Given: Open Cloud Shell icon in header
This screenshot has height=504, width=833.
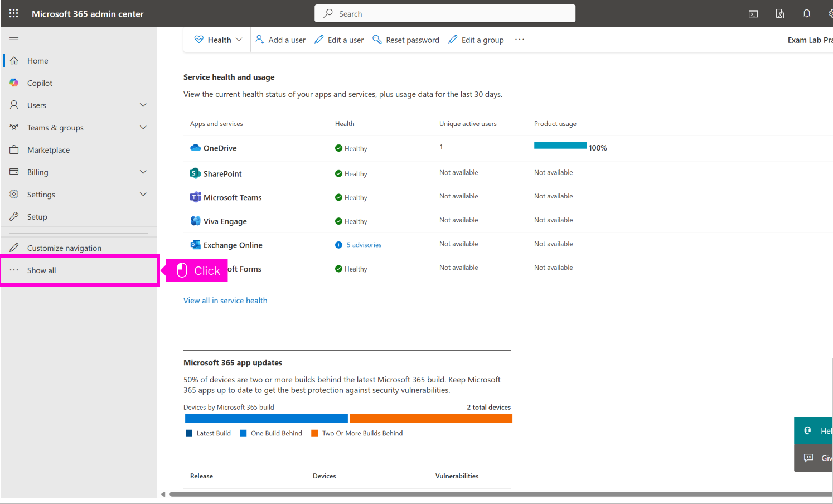Looking at the screenshot, I should (753, 14).
